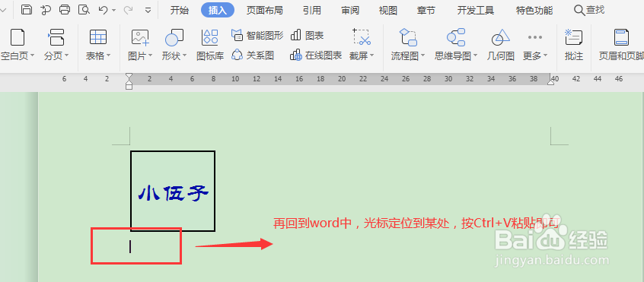
Task: Click the 关系图 relationship diagram button
Action: point(253,55)
